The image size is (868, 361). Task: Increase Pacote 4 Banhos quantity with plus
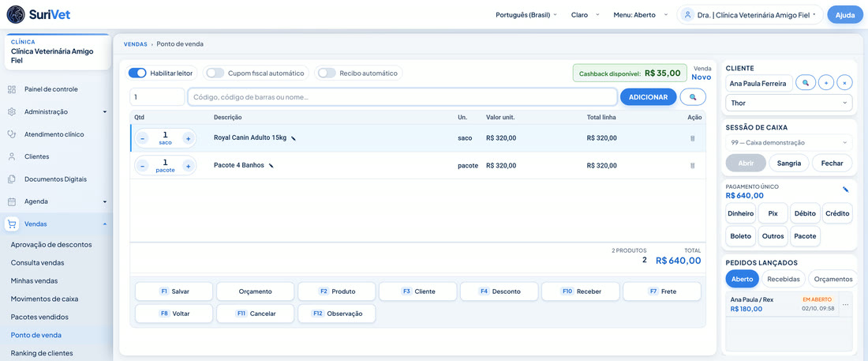(x=188, y=165)
